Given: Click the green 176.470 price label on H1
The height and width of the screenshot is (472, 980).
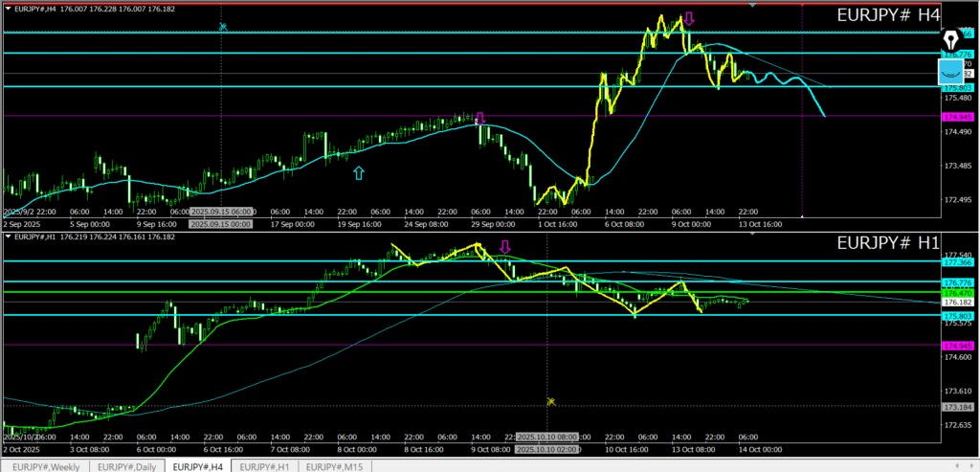Looking at the screenshot, I should point(957,292).
